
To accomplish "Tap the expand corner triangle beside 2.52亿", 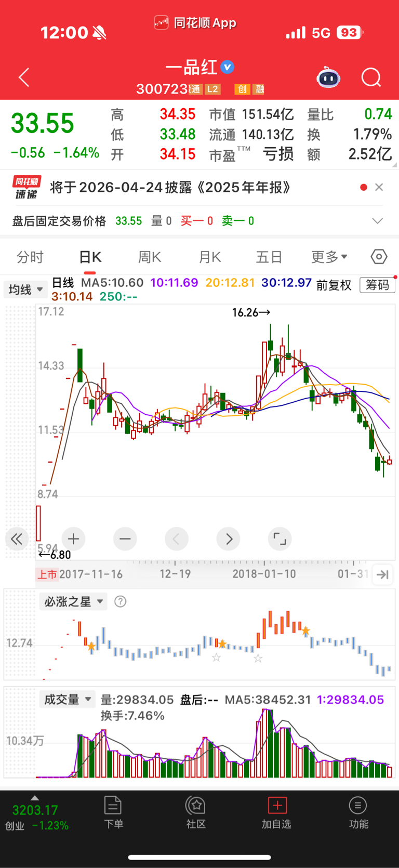I will pos(395,165).
